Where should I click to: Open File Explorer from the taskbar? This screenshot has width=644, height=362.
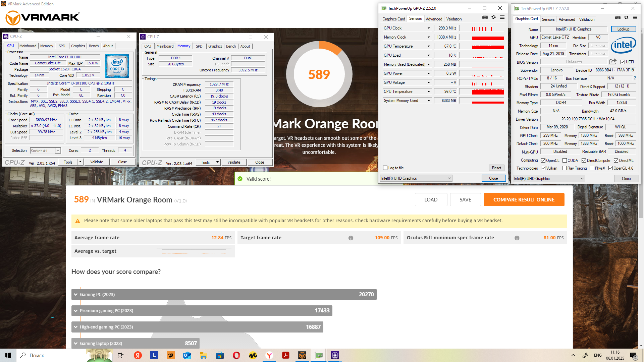pyautogui.click(x=204, y=355)
